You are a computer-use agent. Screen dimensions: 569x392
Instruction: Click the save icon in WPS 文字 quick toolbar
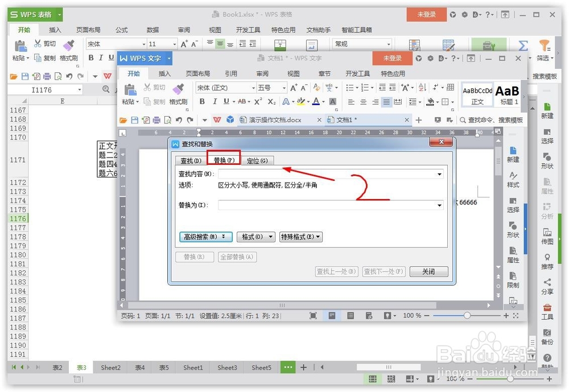(135, 120)
